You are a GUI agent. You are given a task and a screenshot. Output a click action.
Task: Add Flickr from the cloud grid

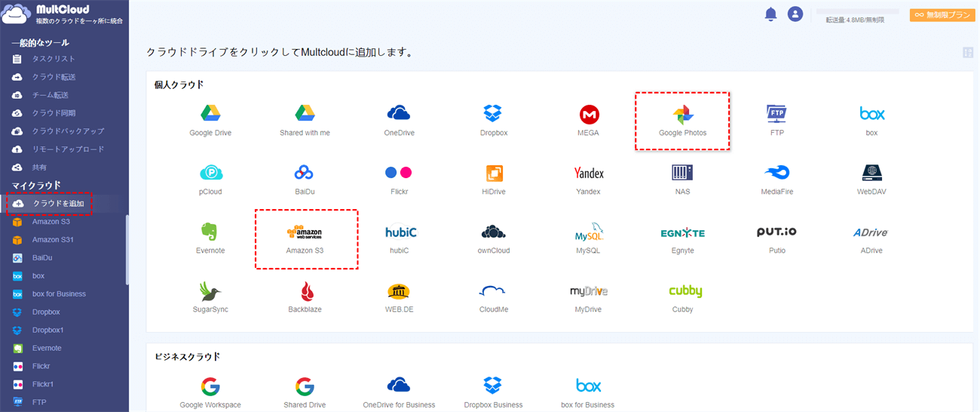399,180
